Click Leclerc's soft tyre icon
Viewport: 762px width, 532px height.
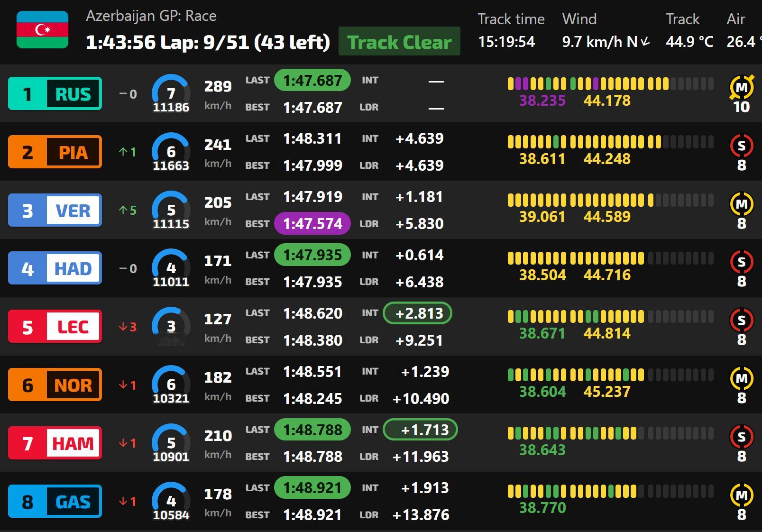click(x=742, y=321)
